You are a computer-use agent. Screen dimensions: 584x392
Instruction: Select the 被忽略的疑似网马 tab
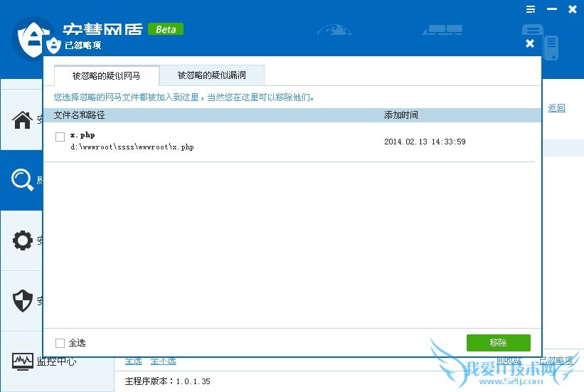tap(106, 75)
